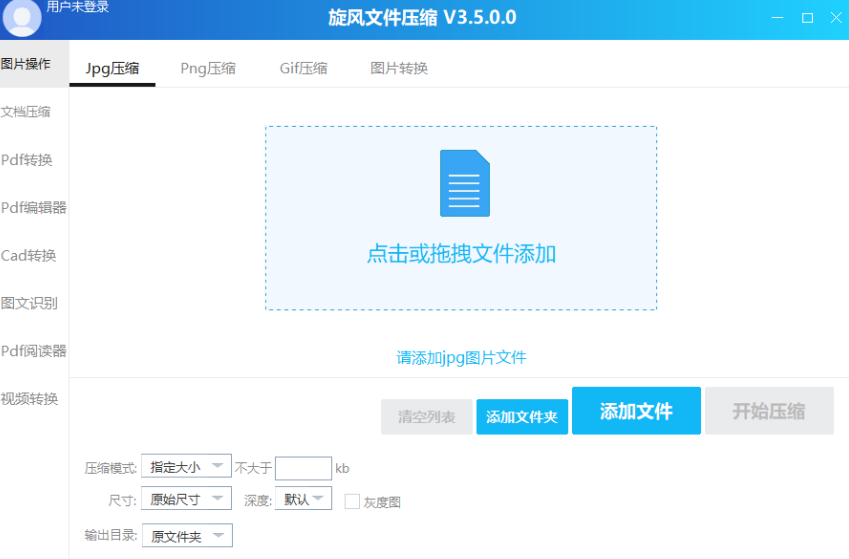Click the 不大于 kb size input field

(303, 468)
